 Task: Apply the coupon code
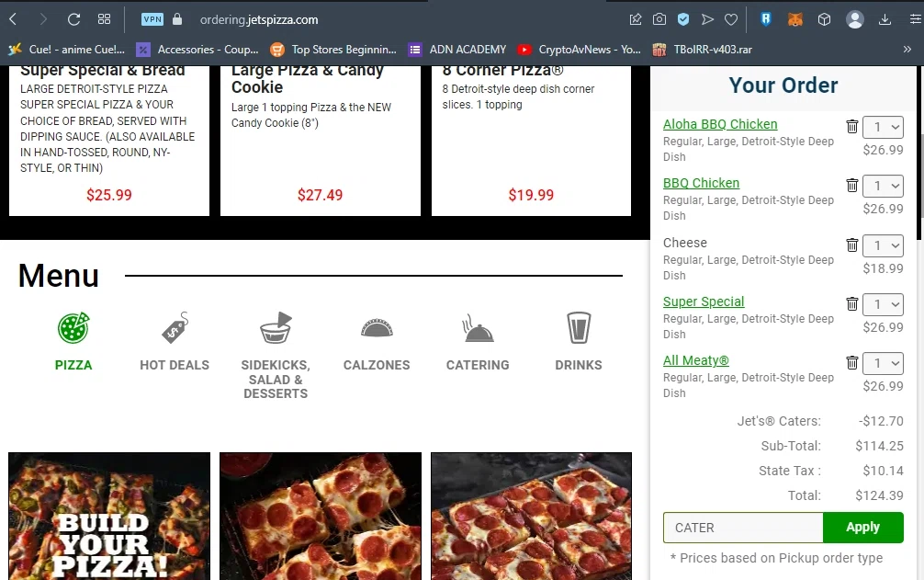point(863,528)
